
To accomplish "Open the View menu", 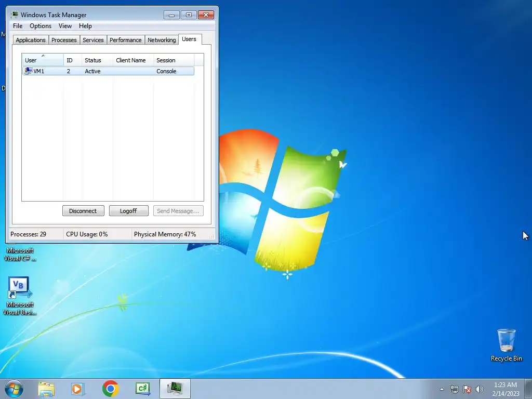I will coord(65,26).
